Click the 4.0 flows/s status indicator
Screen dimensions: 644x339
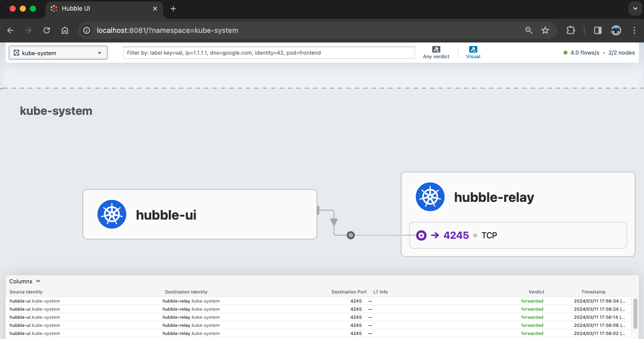point(581,53)
